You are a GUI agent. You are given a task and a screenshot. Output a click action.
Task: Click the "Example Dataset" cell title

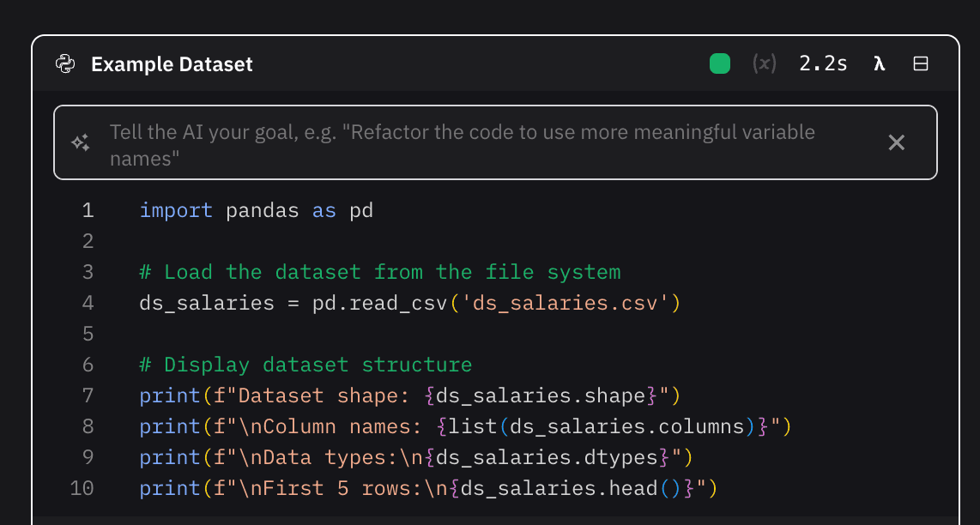172,64
